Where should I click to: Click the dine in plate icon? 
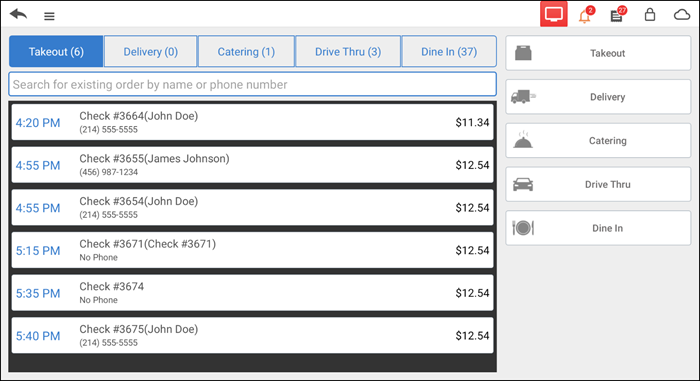(523, 228)
